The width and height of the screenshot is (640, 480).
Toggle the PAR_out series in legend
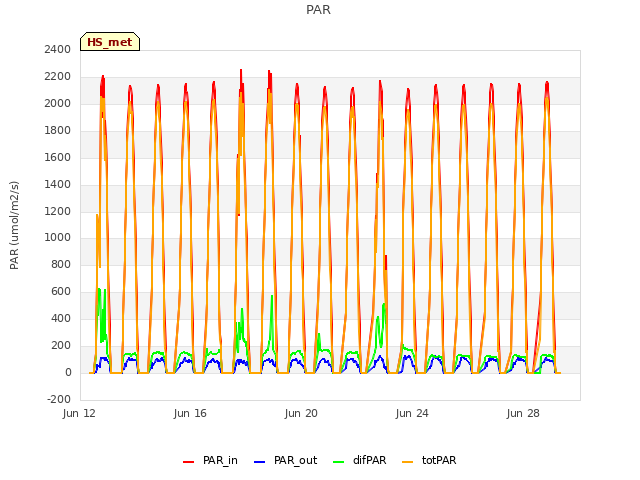pyautogui.click(x=285, y=460)
